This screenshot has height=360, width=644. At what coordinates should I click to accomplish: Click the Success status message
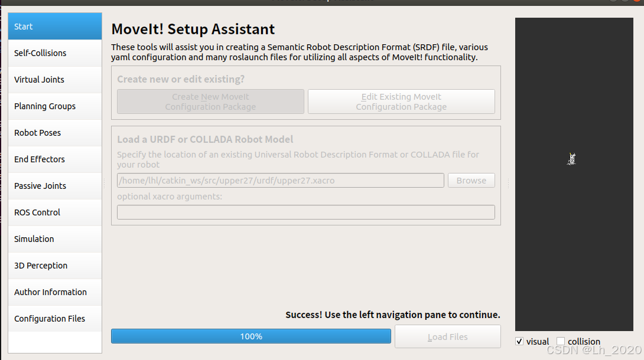pyautogui.click(x=393, y=315)
